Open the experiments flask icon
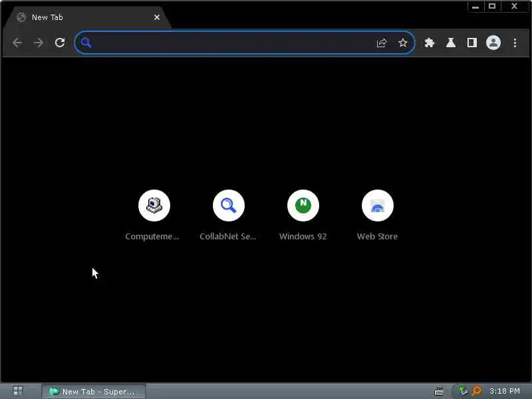532x399 pixels. pyautogui.click(x=451, y=43)
